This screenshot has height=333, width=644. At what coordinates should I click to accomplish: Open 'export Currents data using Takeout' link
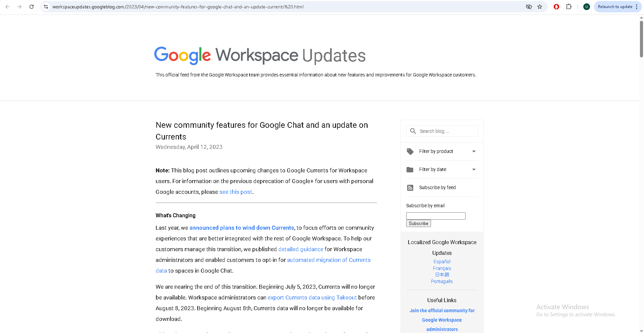312,297
